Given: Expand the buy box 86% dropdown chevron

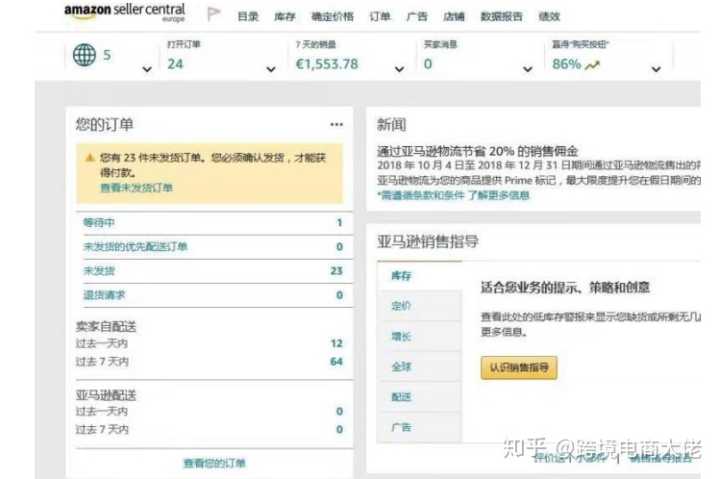Looking at the screenshot, I should [x=656, y=69].
